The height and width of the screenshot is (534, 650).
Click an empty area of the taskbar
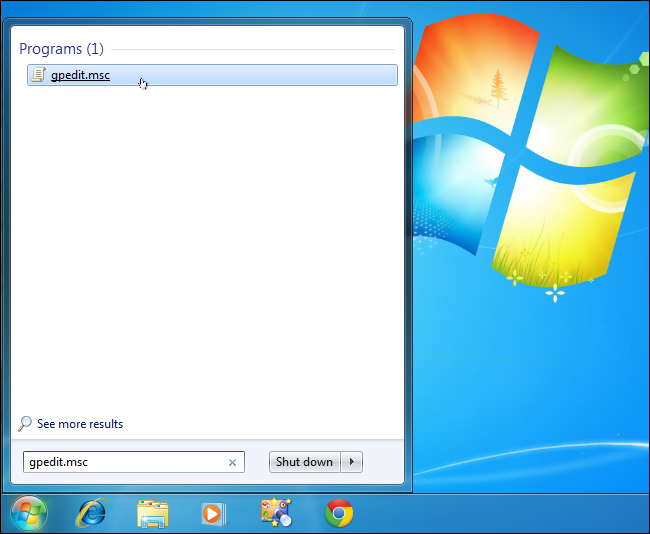(x=497, y=513)
